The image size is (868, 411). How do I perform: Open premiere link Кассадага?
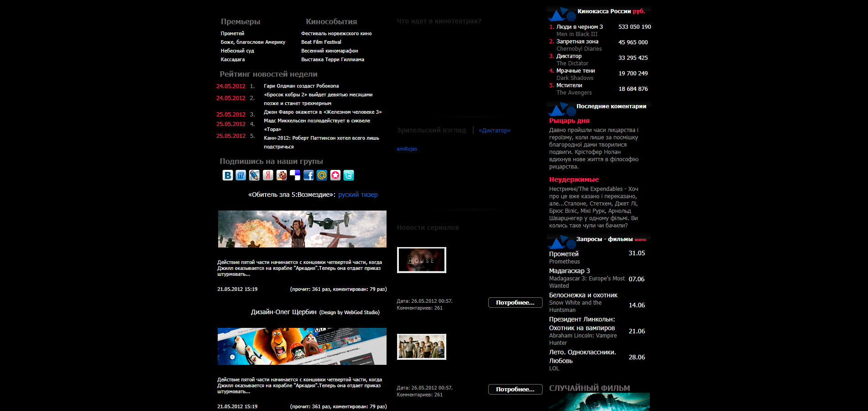click(233, 59)
